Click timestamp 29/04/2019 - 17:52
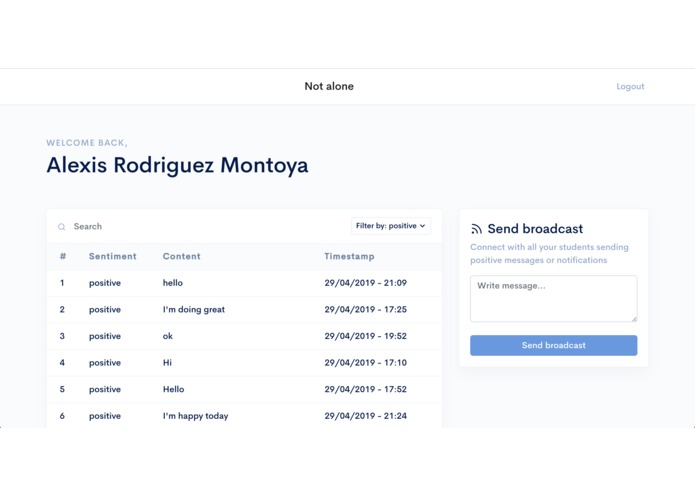 [x=366, y=389]
